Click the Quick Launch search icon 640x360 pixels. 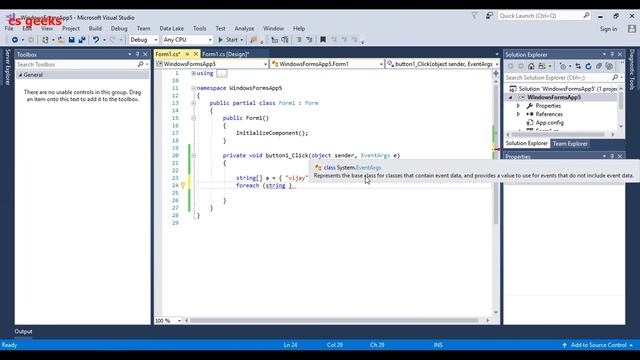click(586, 16)
